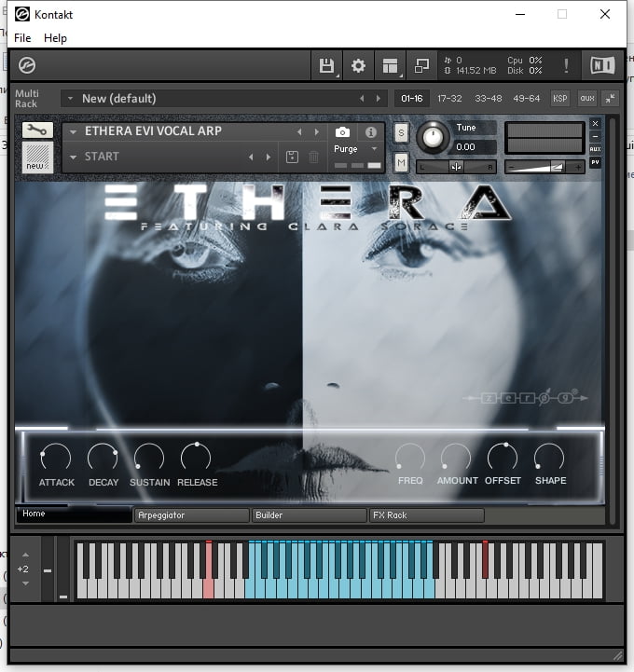Expand ETHERA EVI VOCAL ARP instrument dropdown
Image resolution: width=634 pixels, height=672 pixels.
click(73, 131)
